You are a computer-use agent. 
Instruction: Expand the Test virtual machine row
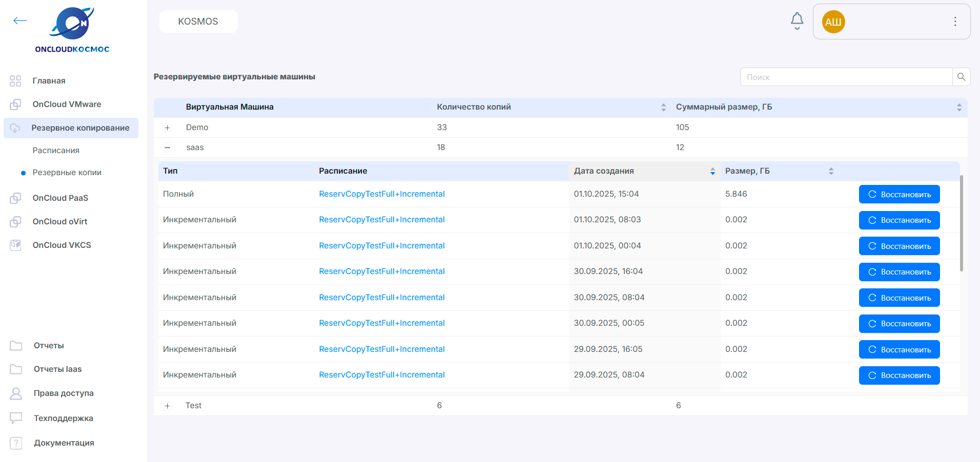[167, 406]
